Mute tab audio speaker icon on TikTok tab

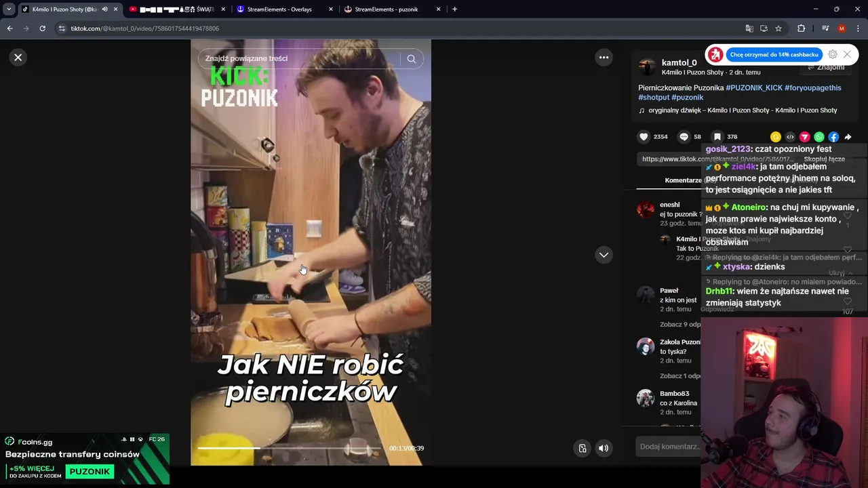104,9
